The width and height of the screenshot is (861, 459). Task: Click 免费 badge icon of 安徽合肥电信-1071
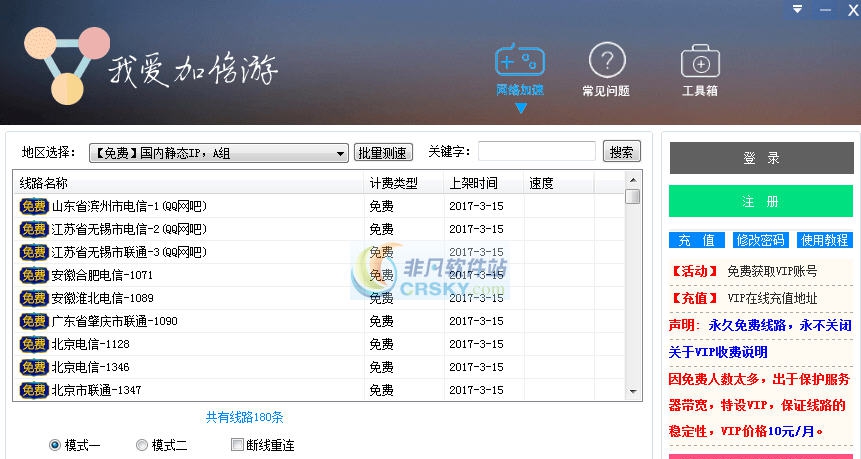tap(34, 275)
